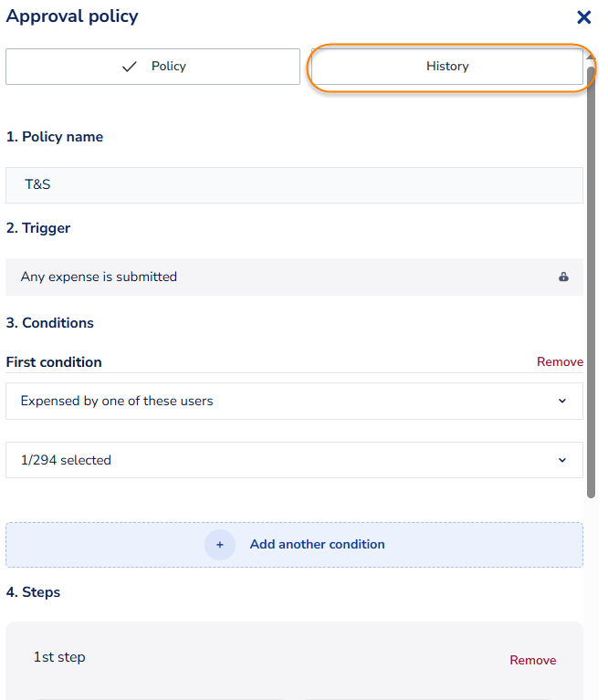Expand the '1/294 selected' users dropdown
Screen dimensions: 608x700
tap(274, 460)
